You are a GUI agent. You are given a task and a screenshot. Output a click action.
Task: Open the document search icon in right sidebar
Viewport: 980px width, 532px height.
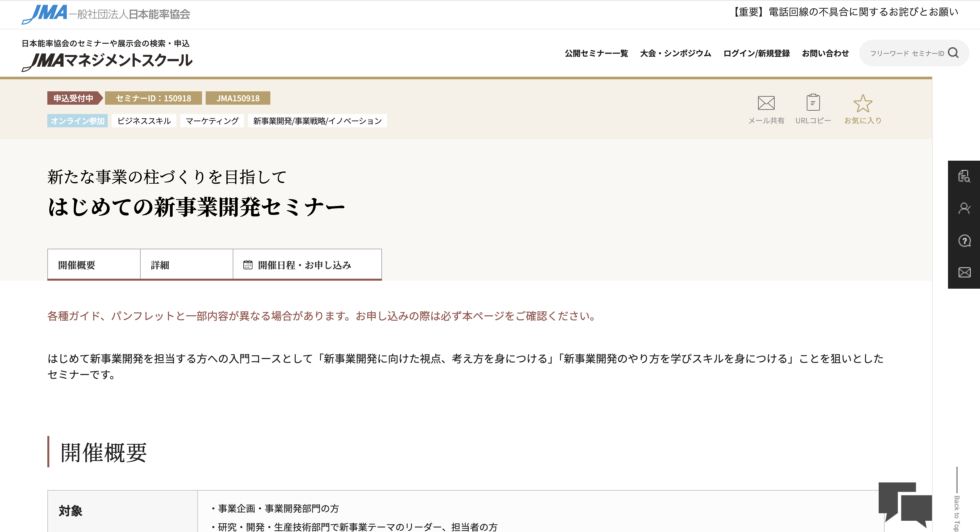[965, 177]
